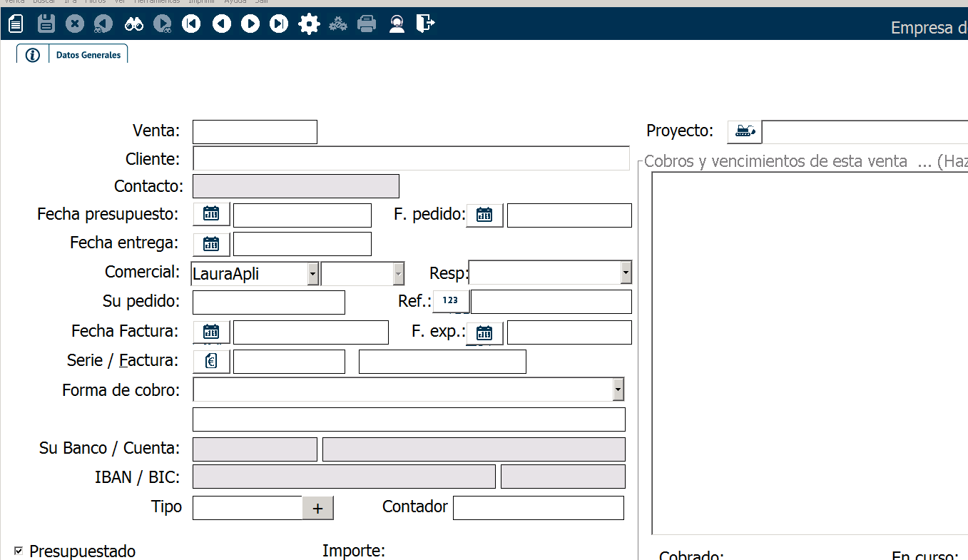Image resolution: width=968 pixels, height=560 pixels.
Task: Open the Resp dropdown list
Action: (626, 273)
